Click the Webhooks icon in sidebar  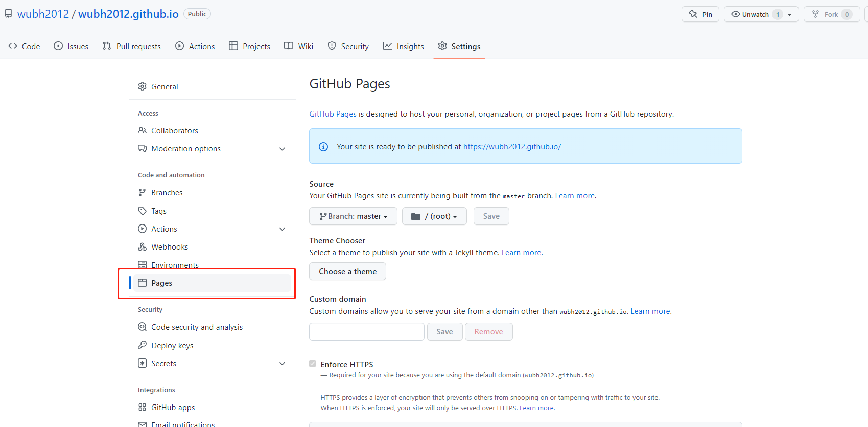[x=142, y=247]
